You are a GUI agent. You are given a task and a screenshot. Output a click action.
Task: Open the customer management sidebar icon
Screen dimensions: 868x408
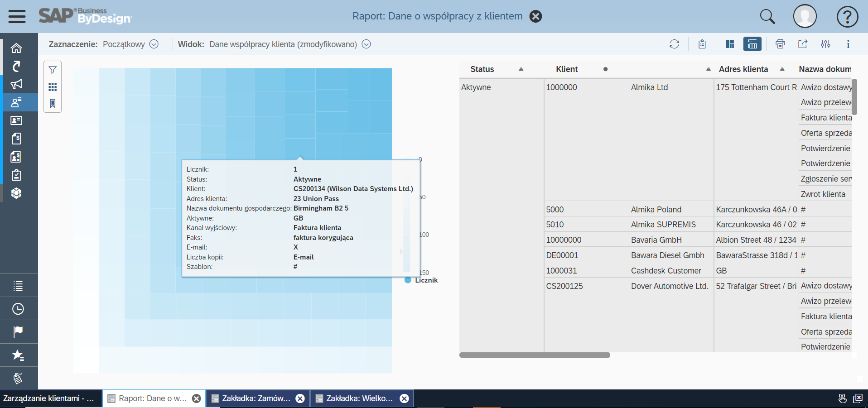coord(16,102)
